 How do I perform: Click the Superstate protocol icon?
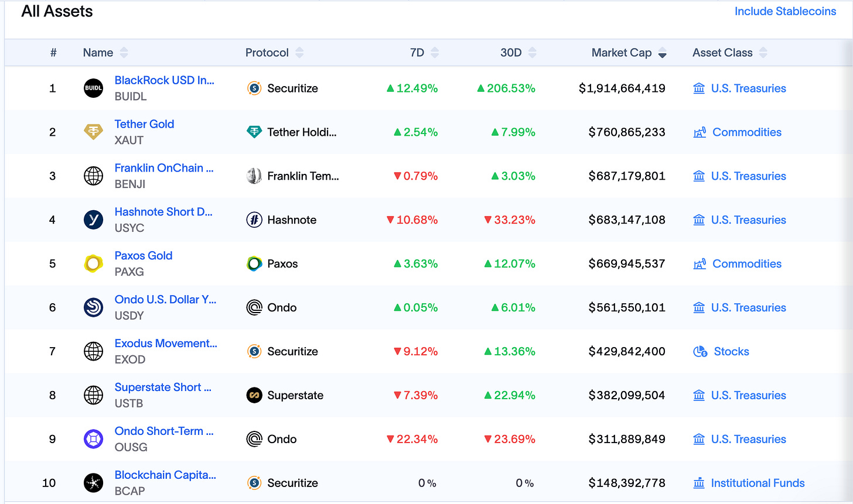[x=254, y=396]
